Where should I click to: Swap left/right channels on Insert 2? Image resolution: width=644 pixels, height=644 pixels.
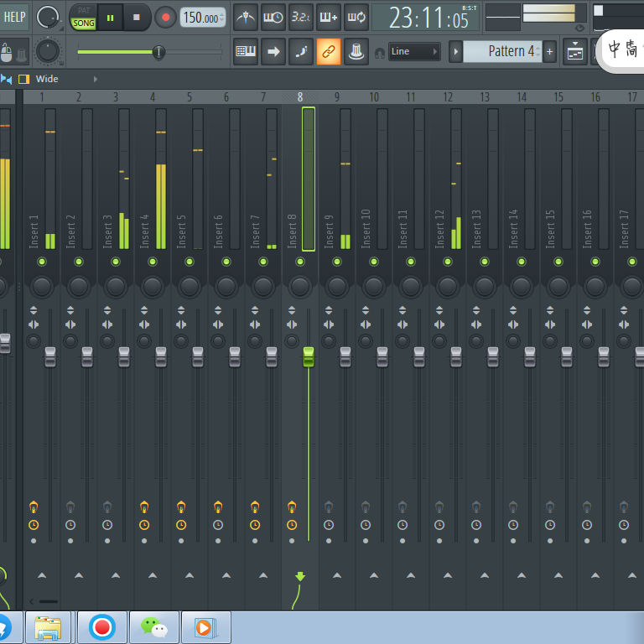70,325
